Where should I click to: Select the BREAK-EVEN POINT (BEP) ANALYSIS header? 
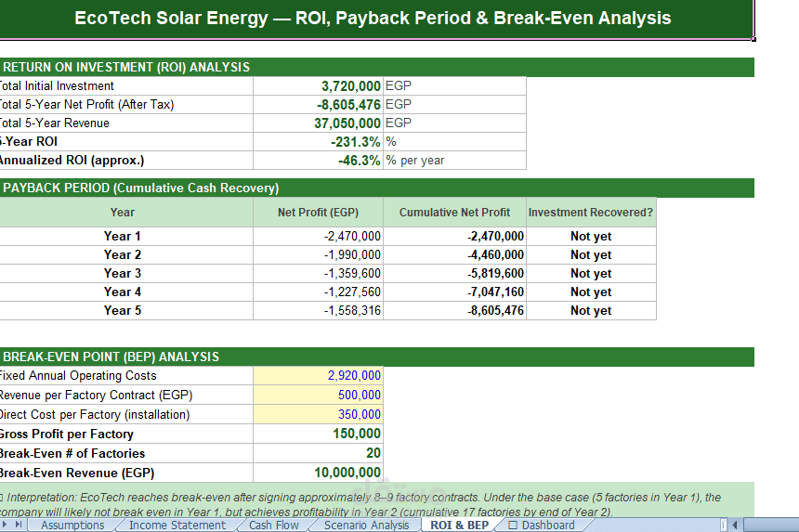click(377, 357)
